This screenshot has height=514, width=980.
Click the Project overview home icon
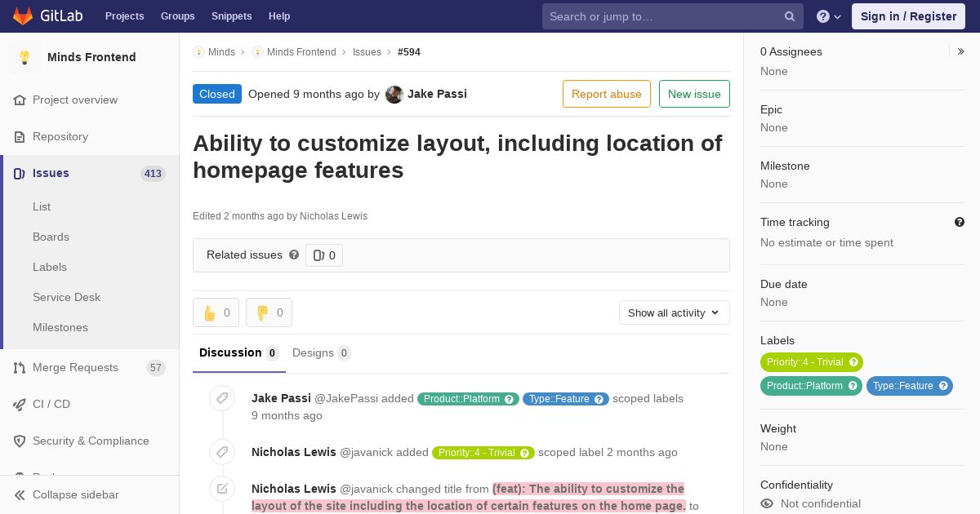20,100
